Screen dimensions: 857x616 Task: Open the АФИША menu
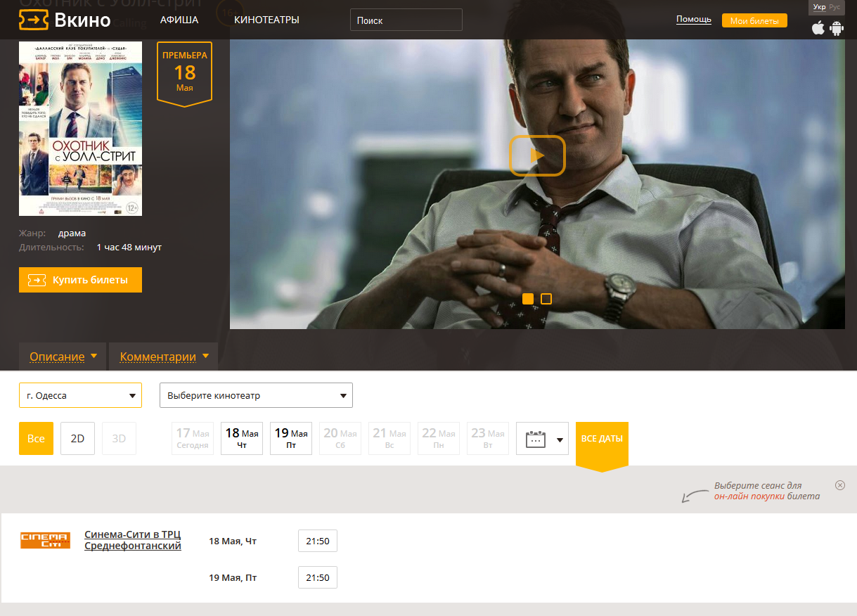[x=179, y=20]
